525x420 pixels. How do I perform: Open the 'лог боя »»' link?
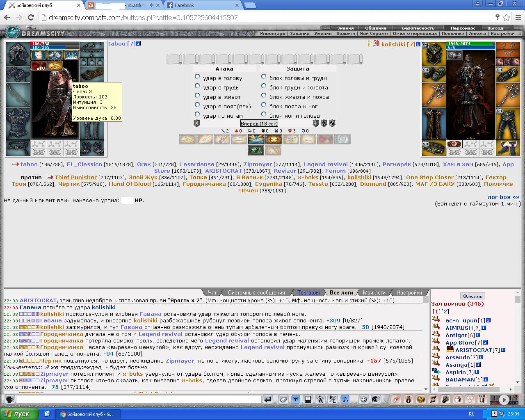click(503, 197)
